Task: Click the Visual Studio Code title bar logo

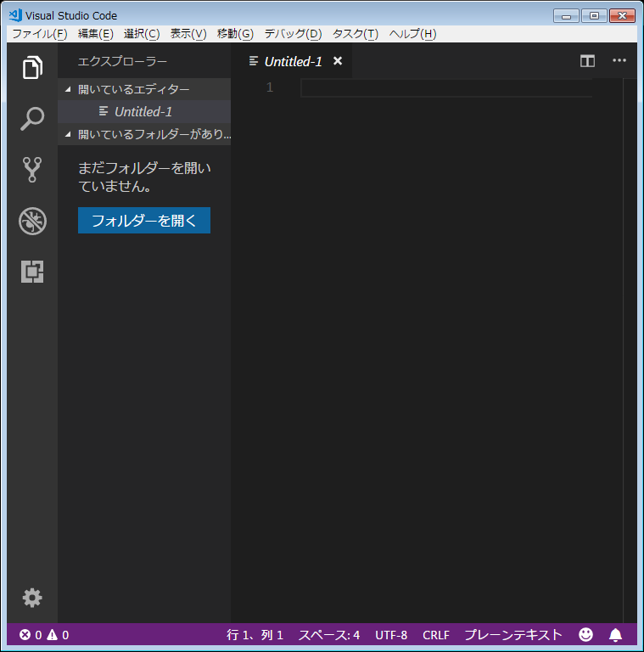Action: click(x=15, y=15)
